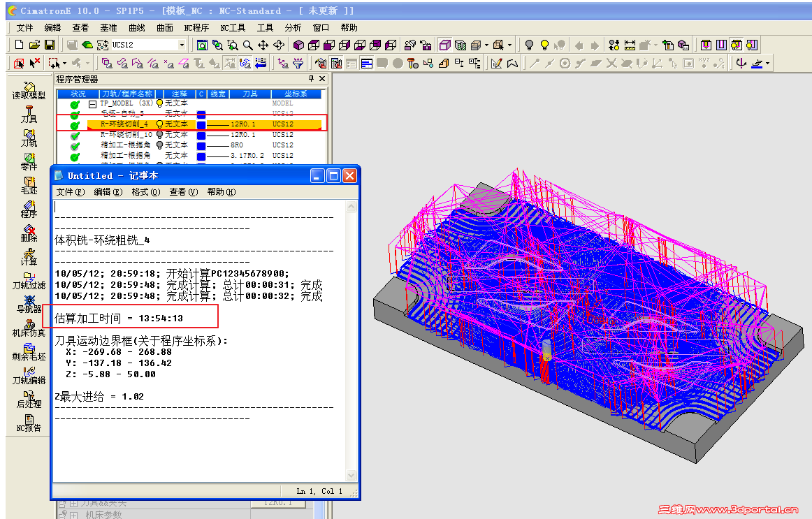Screen dimensions: 812x519
Task: Open dropdown arrow next to selection box tool
Action: [64, 63]
